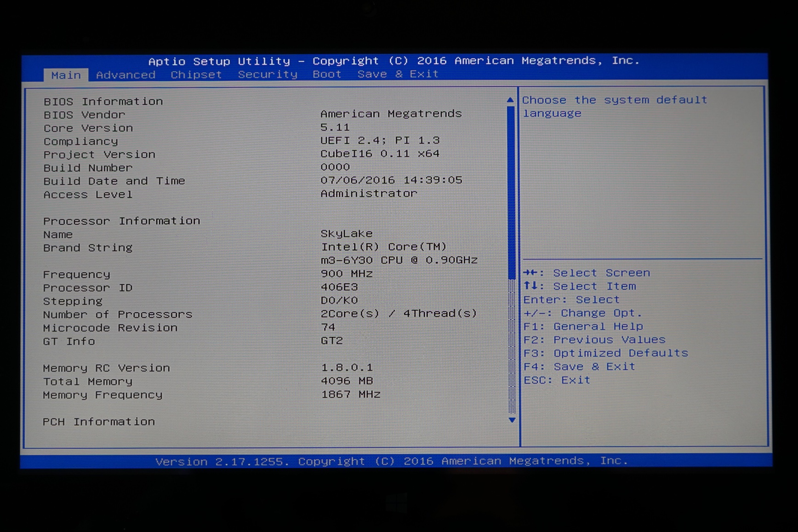798x532 pixels.
Task: Click the American Megatrends vendor value
Action: click(391, 114)
